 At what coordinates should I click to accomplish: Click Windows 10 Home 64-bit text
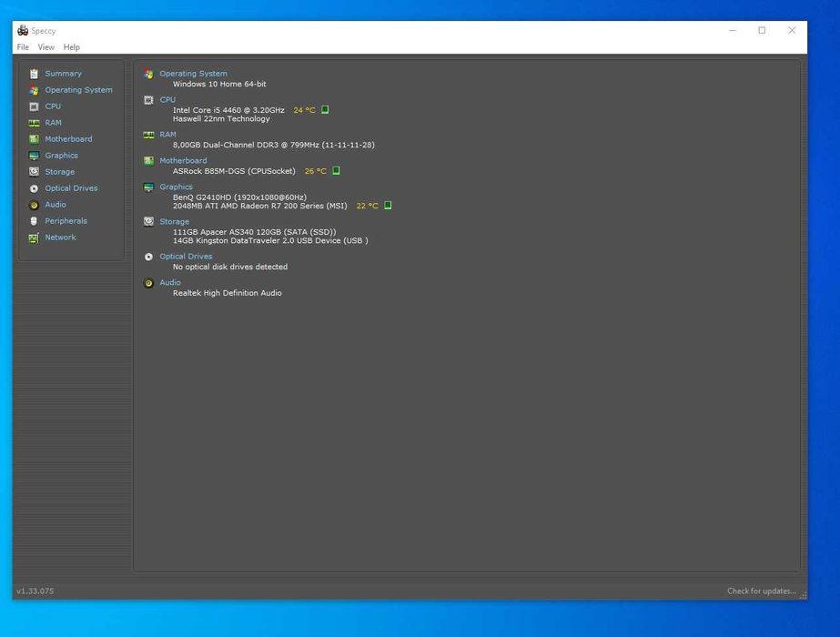point(219,84)
